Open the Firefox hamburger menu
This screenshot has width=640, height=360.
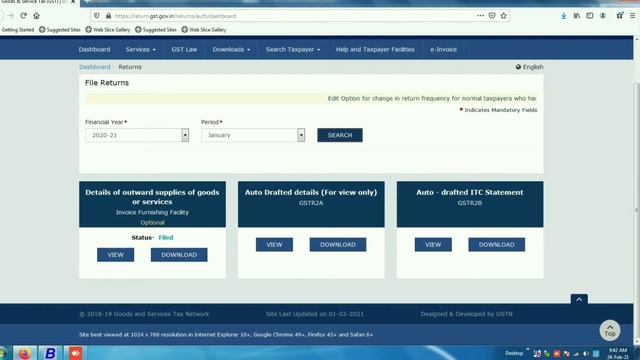pyautogui.click(x=633, y=16)
